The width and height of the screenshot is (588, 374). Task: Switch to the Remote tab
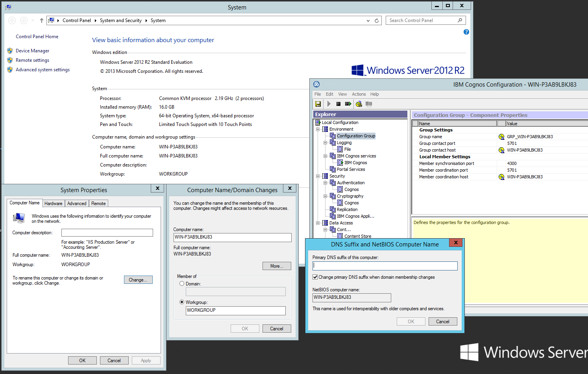coord(98,204)
